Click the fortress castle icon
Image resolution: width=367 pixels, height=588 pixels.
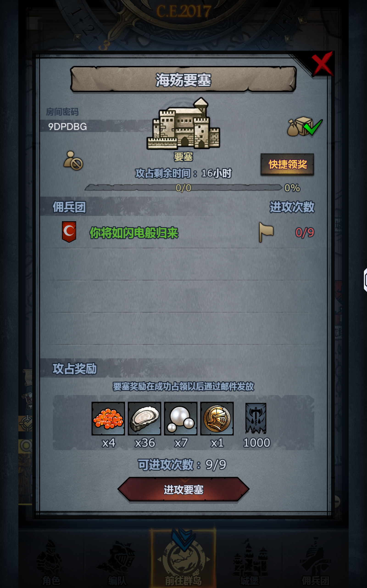(x=183, y=124)
